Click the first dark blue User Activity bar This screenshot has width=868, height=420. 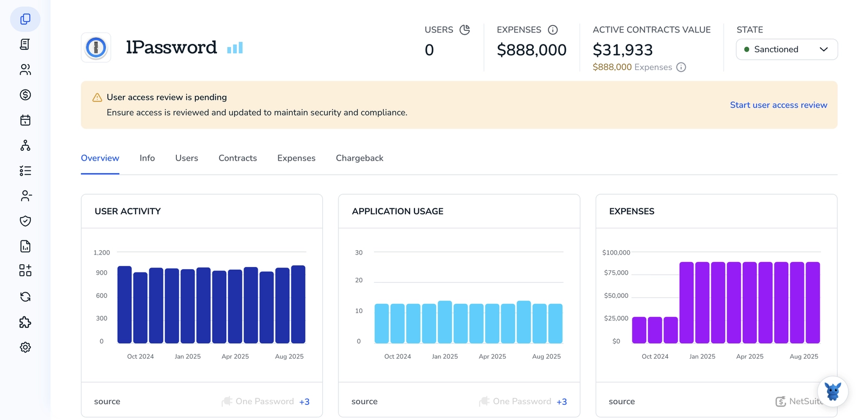coord(125,304)
